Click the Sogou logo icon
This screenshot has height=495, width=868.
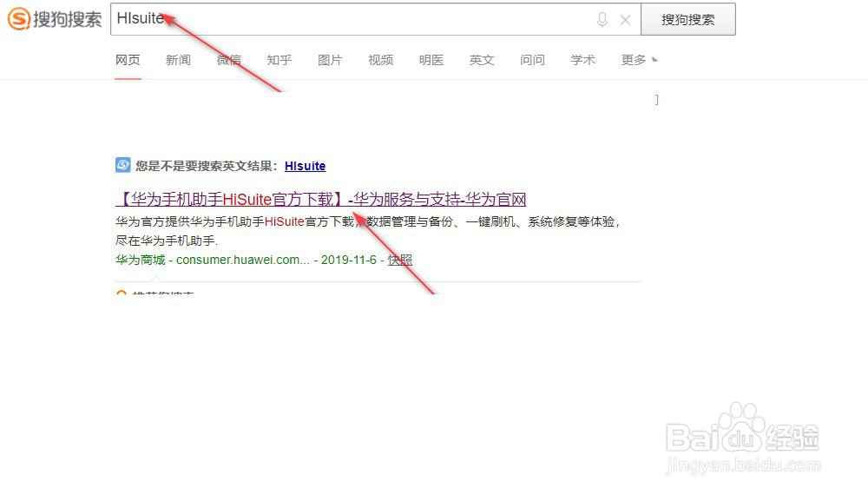click(18, 19)
